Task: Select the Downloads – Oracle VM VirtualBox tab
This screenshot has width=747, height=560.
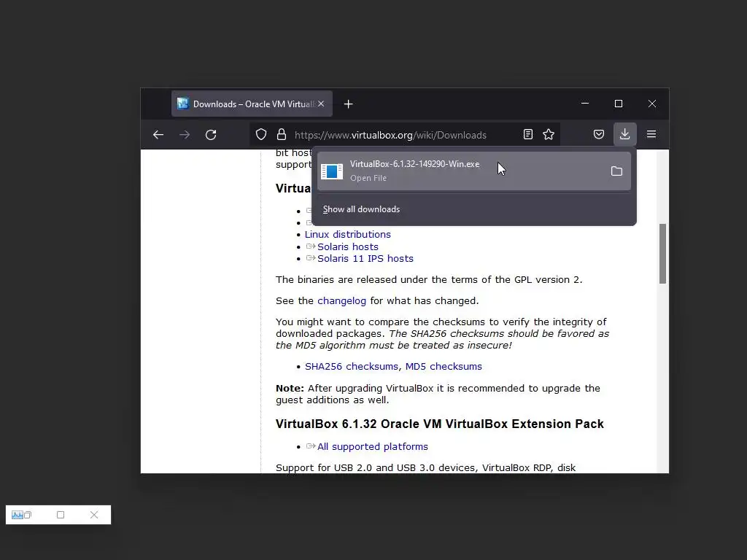Action: pos(252,104)
